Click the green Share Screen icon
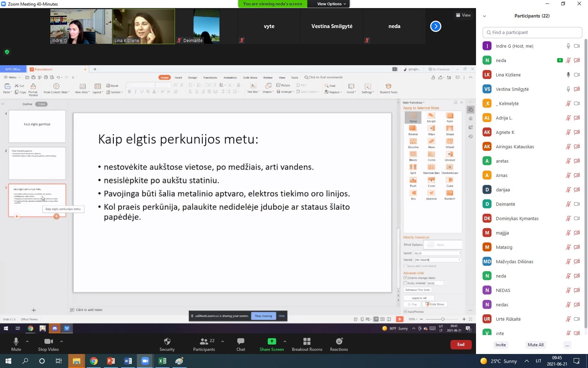This screenshot has height=368, width=588. tap(272, 341)
